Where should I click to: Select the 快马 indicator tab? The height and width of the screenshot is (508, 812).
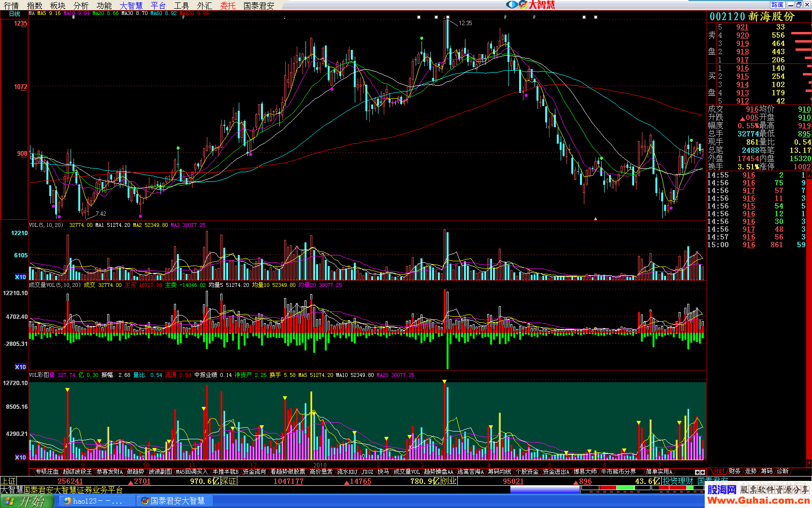pyautogui.click(x=383, y=472)
